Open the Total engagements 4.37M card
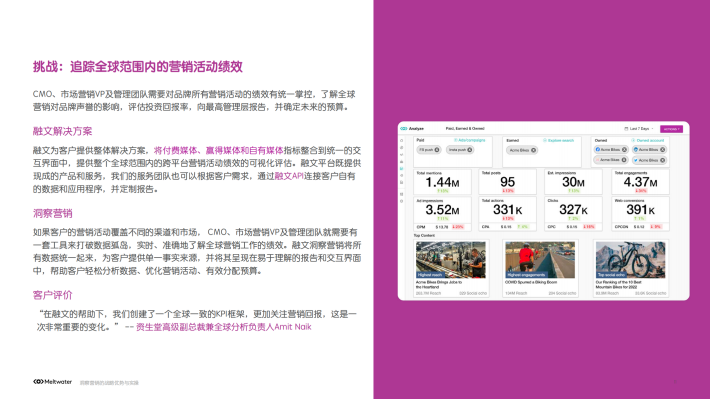The width and height of the screenshot is (710, 399). tap(640, 182)
